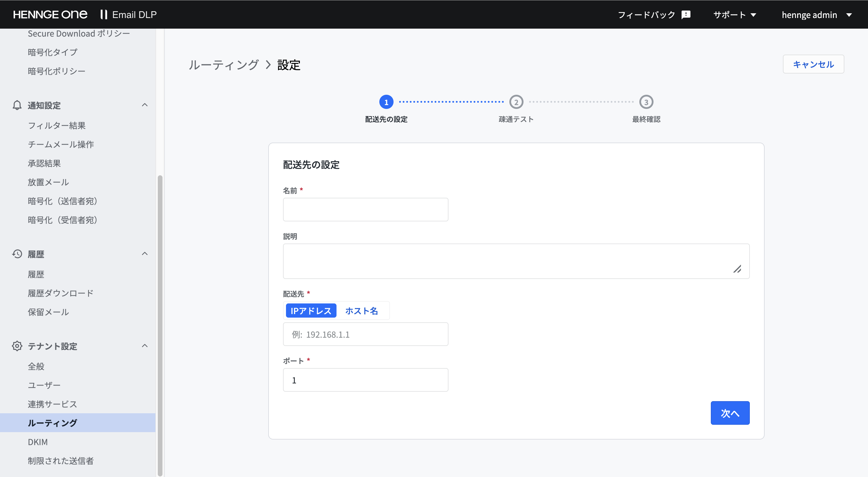
Task: Click the textarea resize handle in 説明
Action: click(737, 269)
